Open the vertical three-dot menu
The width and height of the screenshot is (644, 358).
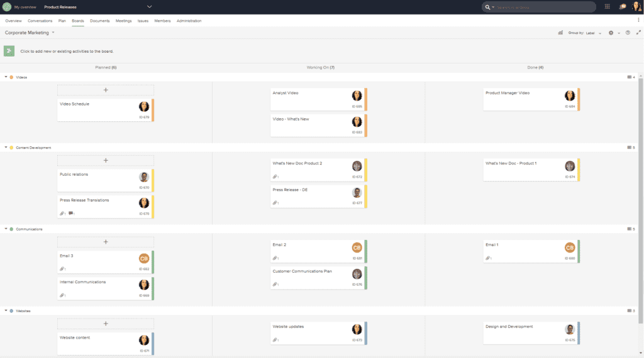point(638,19)
